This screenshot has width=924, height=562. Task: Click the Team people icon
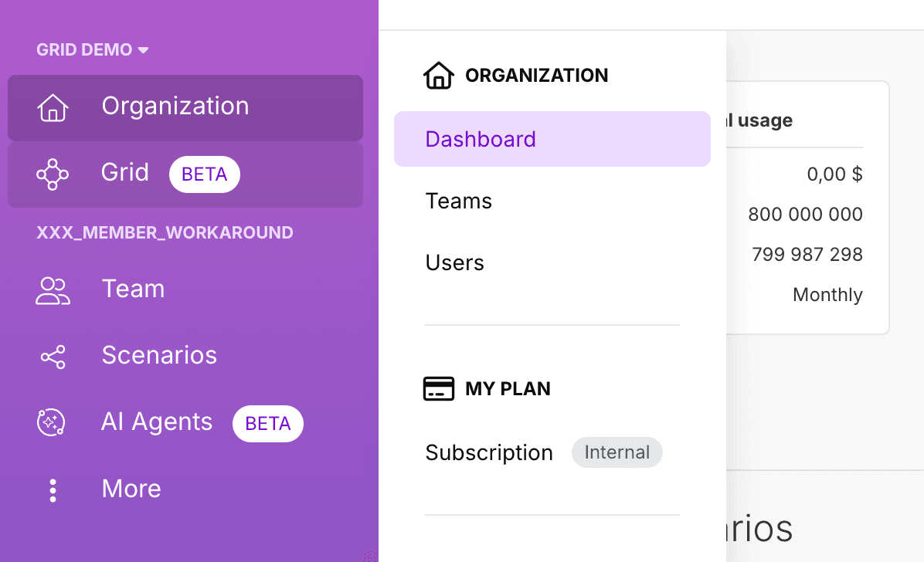pos(53,290)
